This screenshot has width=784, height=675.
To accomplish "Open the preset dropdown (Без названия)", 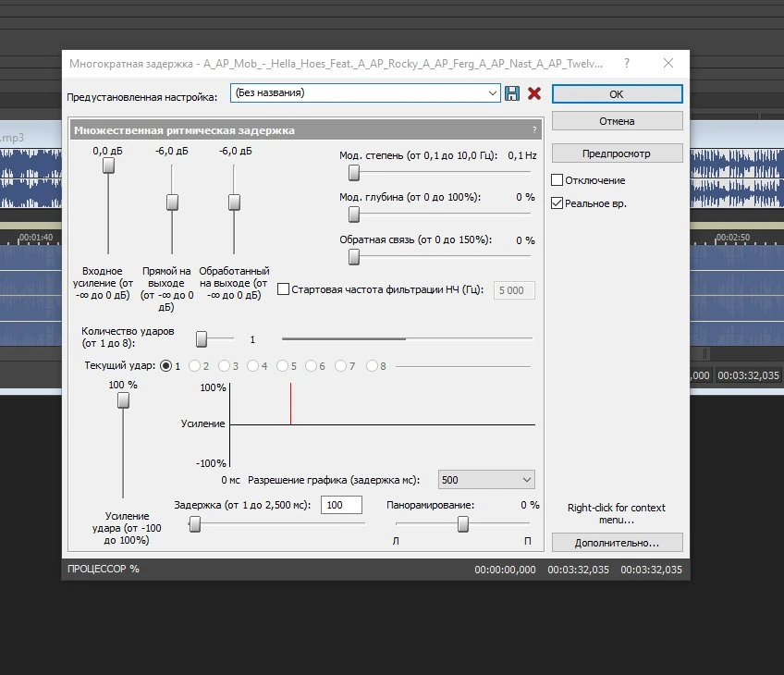I will tap(365, 93).
